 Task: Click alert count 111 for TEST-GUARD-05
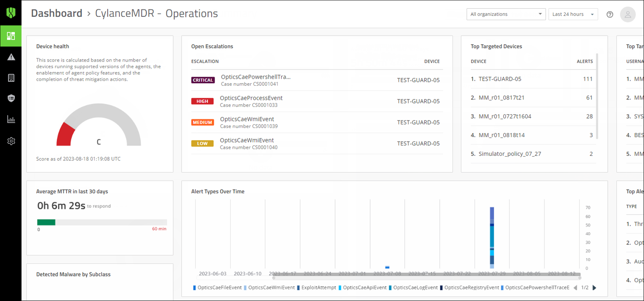588,79
